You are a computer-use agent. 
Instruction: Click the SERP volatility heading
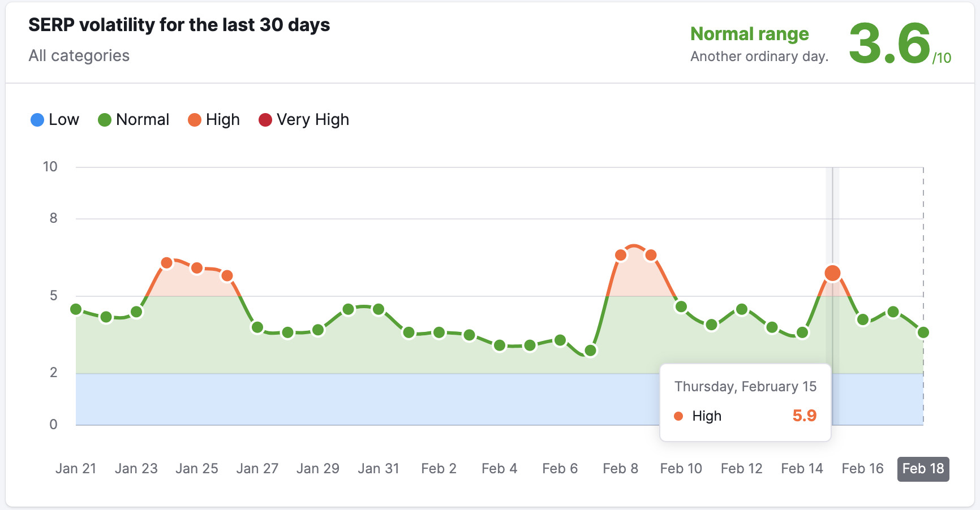(179, 25)
